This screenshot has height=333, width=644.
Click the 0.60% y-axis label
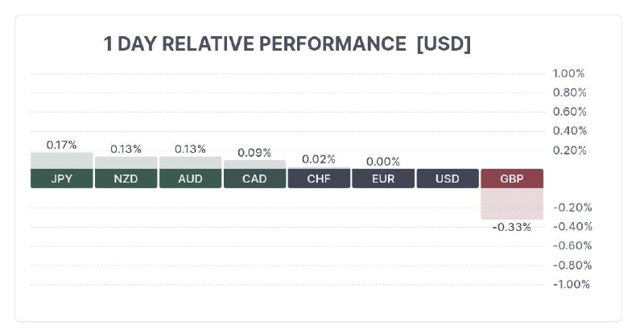pos(568,112)
